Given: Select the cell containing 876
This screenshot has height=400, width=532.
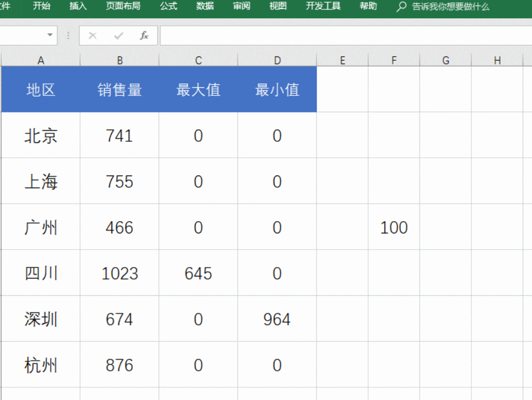Looking at the screenshot, I should pos(120,365).
